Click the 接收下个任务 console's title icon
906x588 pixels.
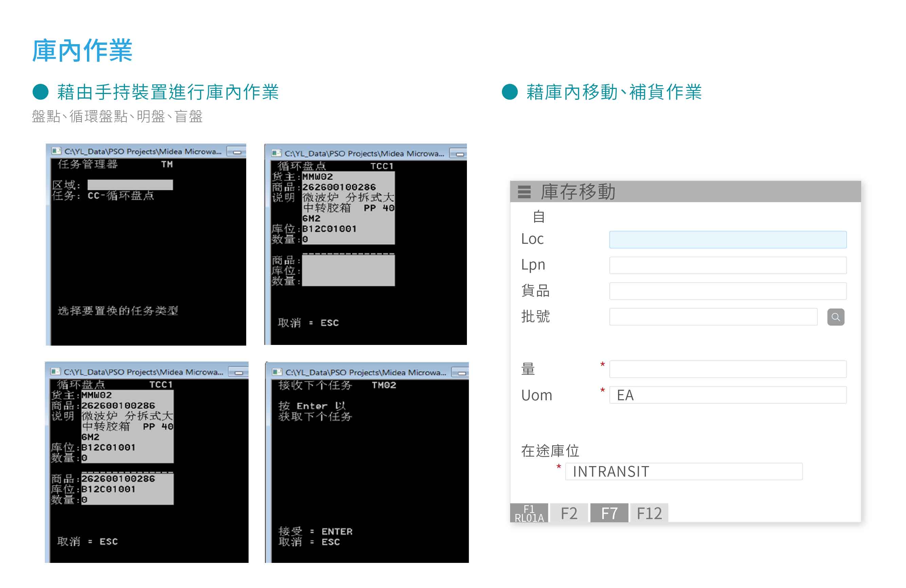click(277, 372)
